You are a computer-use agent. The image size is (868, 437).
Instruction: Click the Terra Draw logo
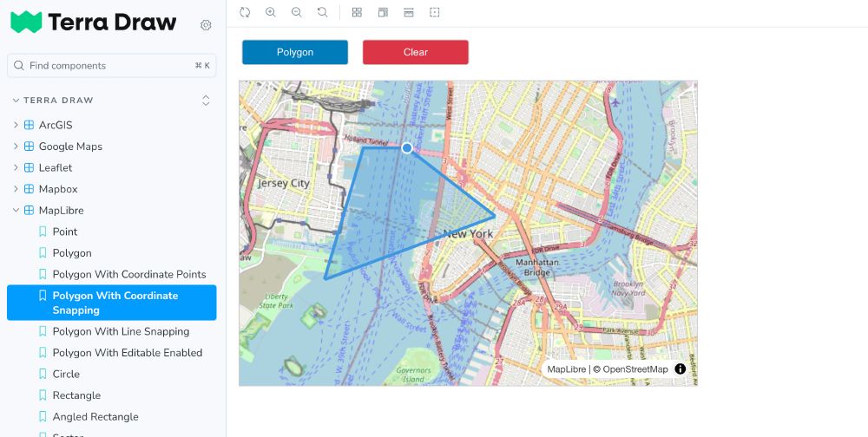click(93, 23)
